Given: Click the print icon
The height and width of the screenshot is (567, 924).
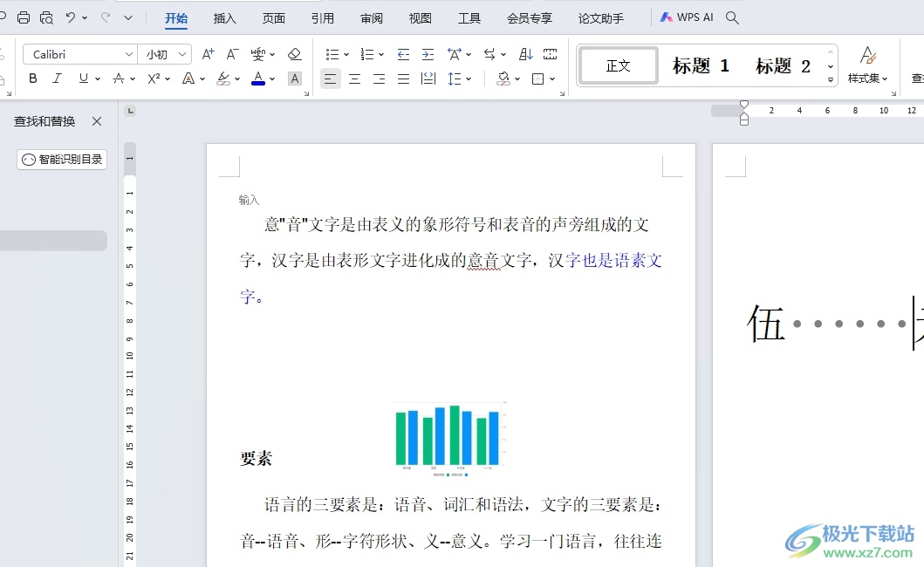Looking at the screenshot, I should coord(24,17).
